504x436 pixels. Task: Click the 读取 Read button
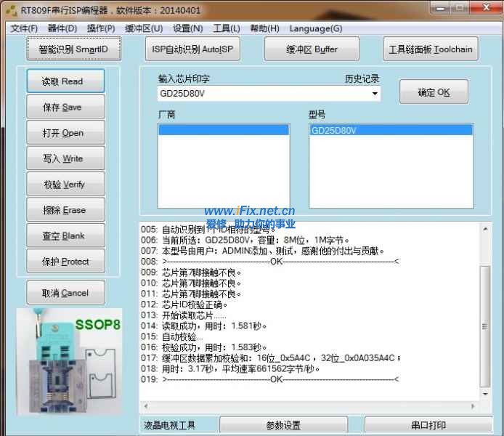coord(65,81)
